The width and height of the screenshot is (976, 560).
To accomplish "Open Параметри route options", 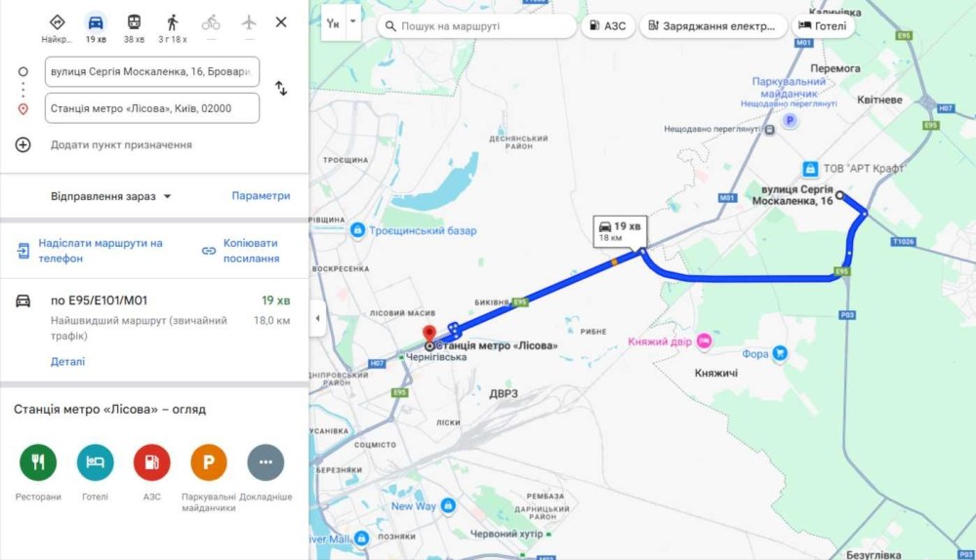I will [x=261, y=195].
